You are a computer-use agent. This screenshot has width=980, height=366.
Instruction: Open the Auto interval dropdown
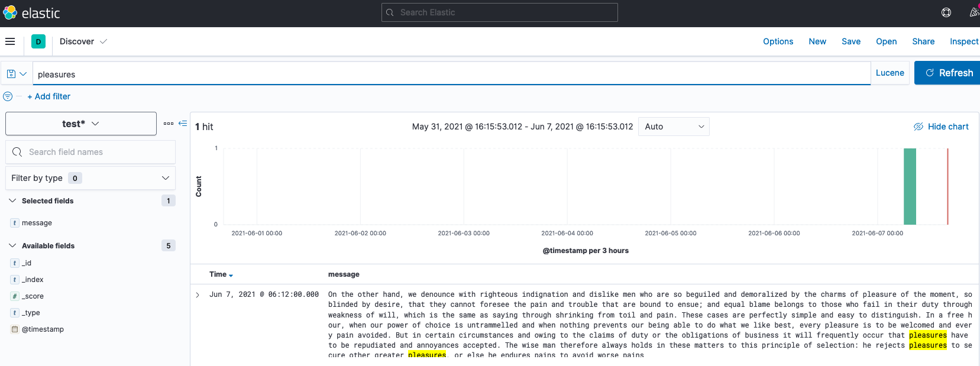tap(674, 127)
